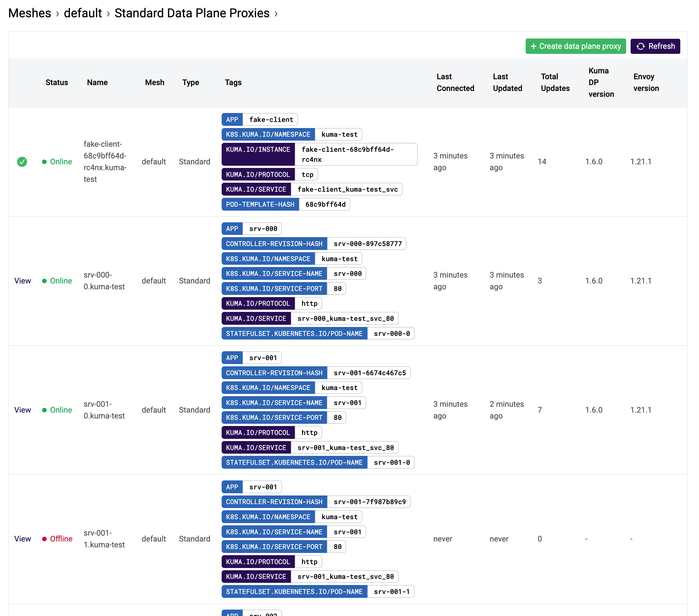Image resolution: width=699 pixels, height=616 pixels.
Task: Select the fake-client-68c9bff64d-rc4nx.kuma-test name
Action: click(x=105, y=162)
